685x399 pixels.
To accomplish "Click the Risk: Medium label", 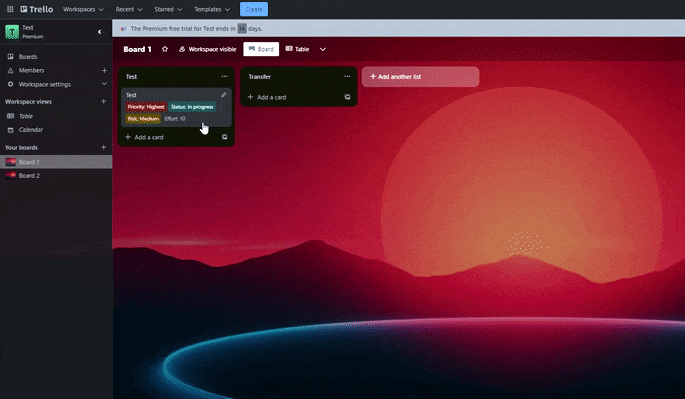I will click(143, 119).
